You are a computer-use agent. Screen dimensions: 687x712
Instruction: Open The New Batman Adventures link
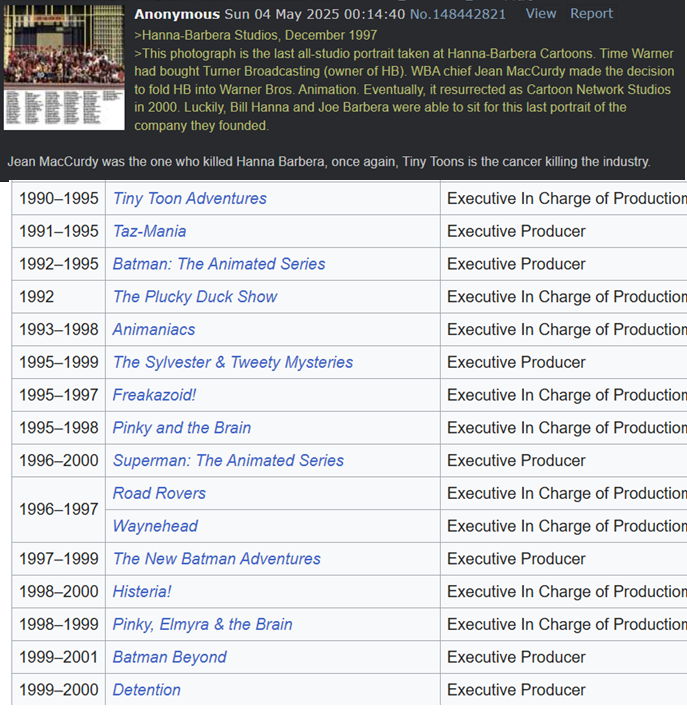(x=217, y=559)
